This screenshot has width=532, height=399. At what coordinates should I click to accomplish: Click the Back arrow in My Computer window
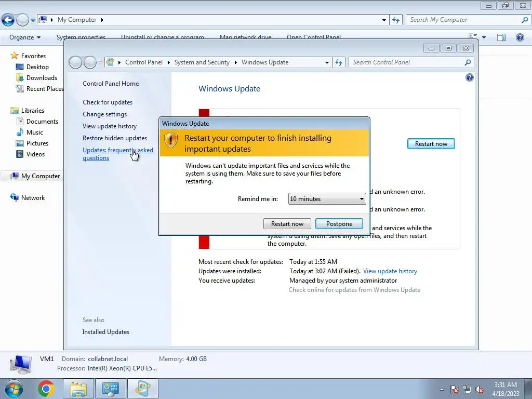tap(8, 20)
